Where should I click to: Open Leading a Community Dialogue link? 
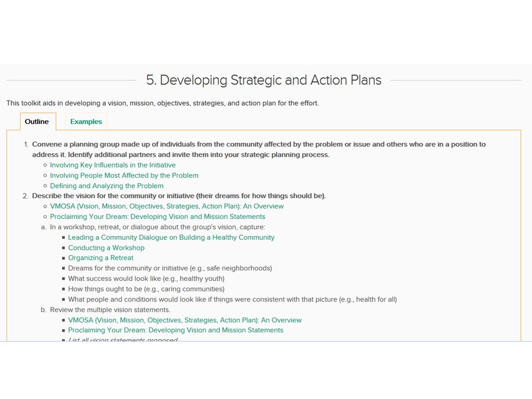point(171,238)
